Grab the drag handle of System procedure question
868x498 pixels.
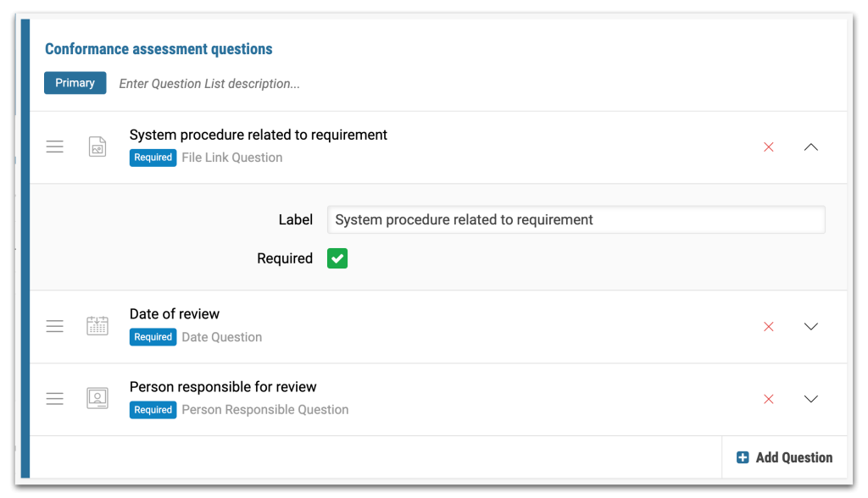point(55,147)
